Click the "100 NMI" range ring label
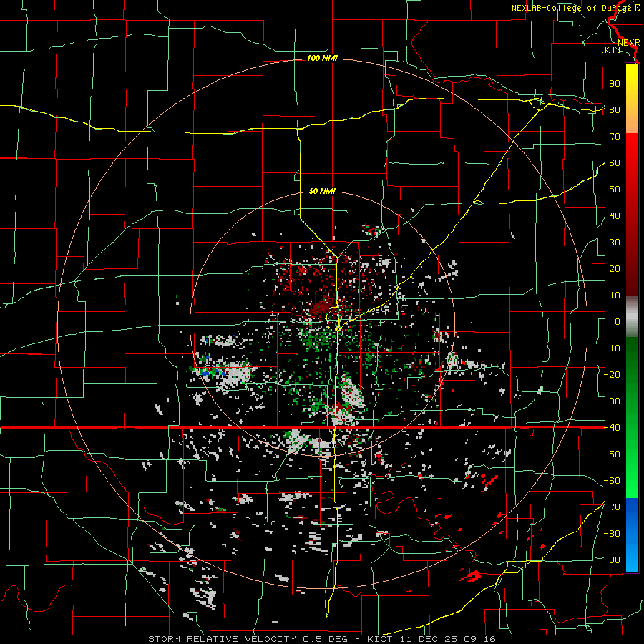 click(x=322, y=59)
